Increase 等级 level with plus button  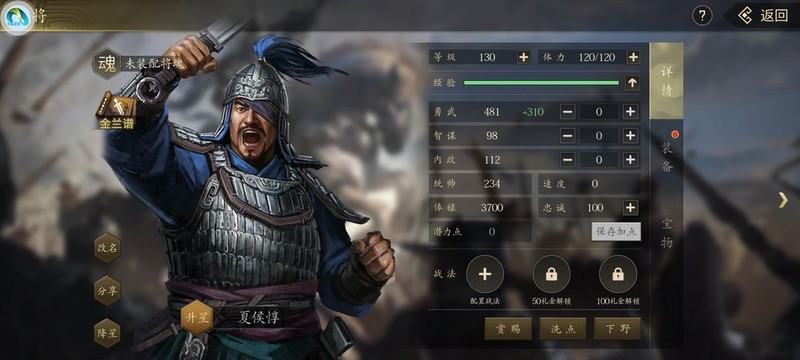[523, 57]
